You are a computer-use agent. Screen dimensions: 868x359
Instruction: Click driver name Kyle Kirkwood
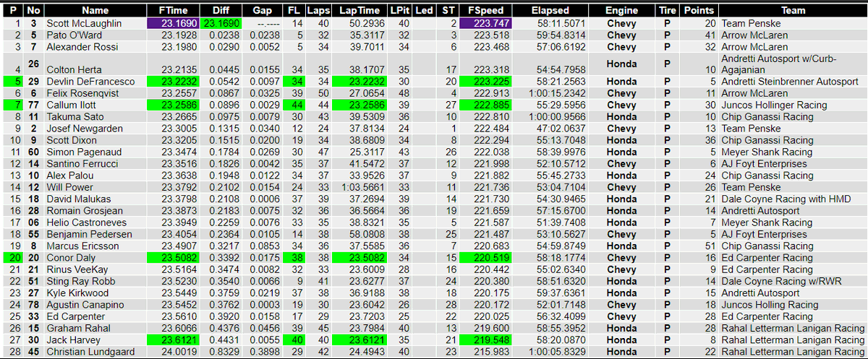[78, 293]
